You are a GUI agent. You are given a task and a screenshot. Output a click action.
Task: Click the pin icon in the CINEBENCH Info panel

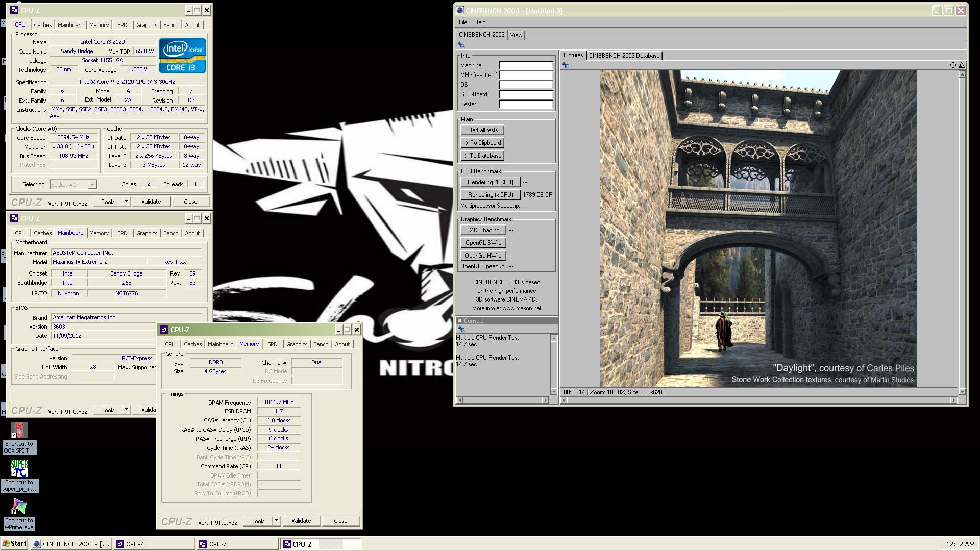tap(461, 45)
